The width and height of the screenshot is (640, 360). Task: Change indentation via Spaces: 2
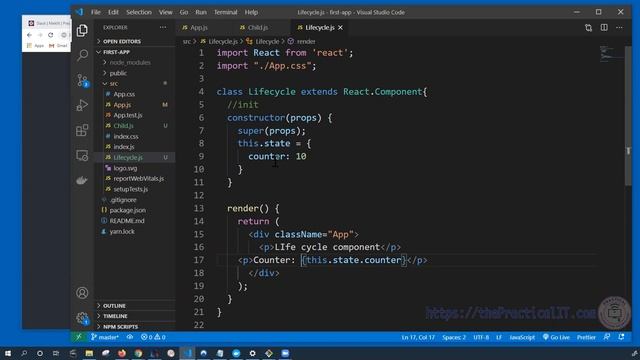pyautogui.click(x=454, y=337)
